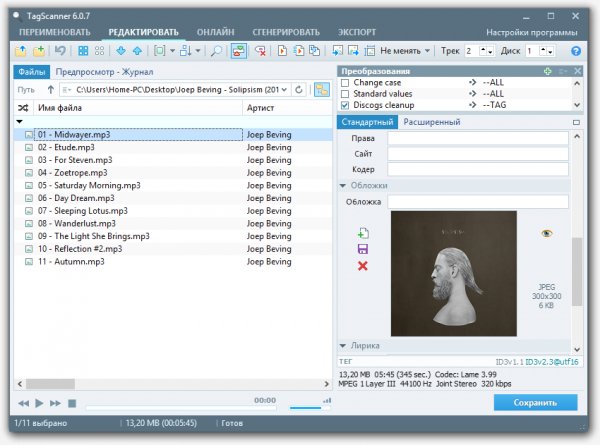Click the search magnifier icon
The width and height of the screenshot is (600, 445).
pos(216,51)
